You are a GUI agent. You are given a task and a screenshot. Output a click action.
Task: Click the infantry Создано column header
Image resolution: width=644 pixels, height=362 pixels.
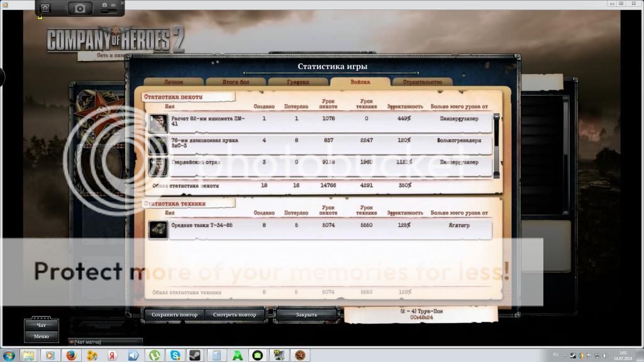pos(264,107)
